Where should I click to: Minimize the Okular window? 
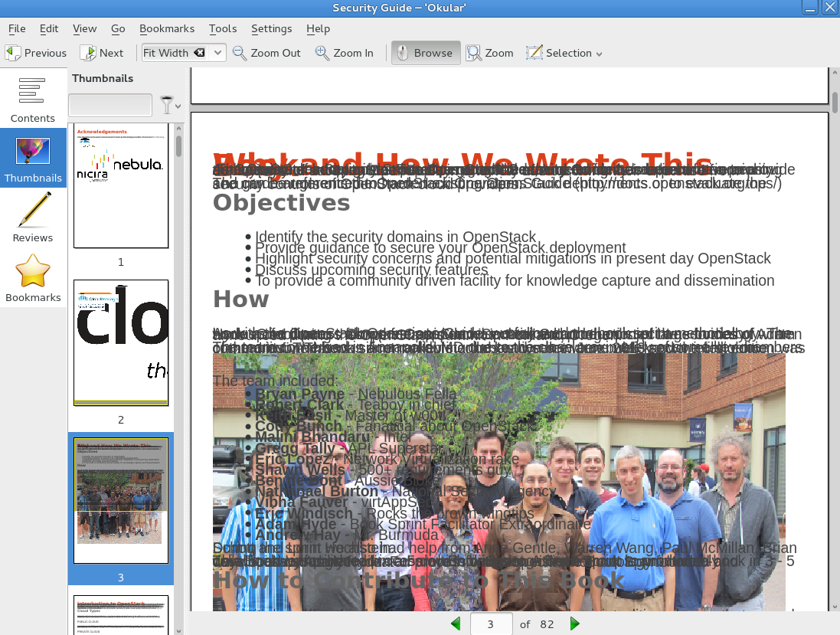(x=809, y=8)
